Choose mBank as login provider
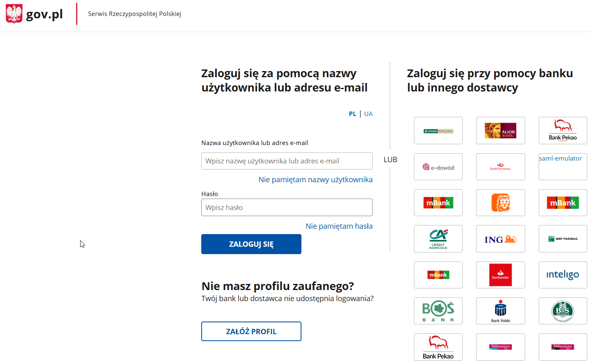Image resolution: width=591 pixels, height=364 pixels. (438, 203)
